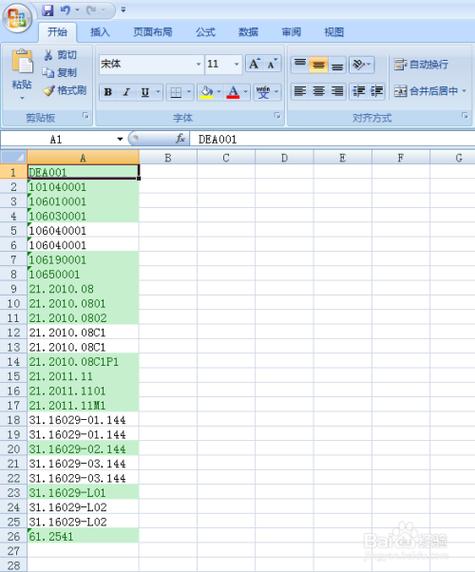Select cell containing 101040001
The image size is (475, 572).
(83, 187)
